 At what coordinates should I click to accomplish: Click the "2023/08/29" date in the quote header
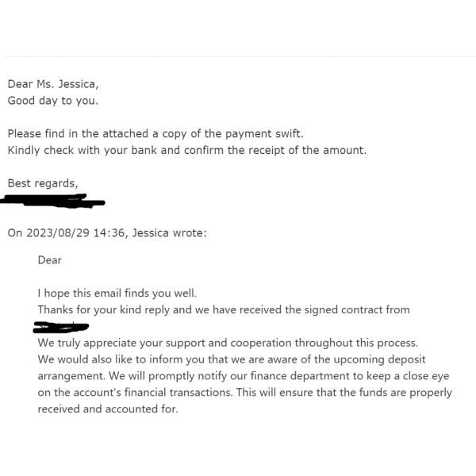coord(57,233)
